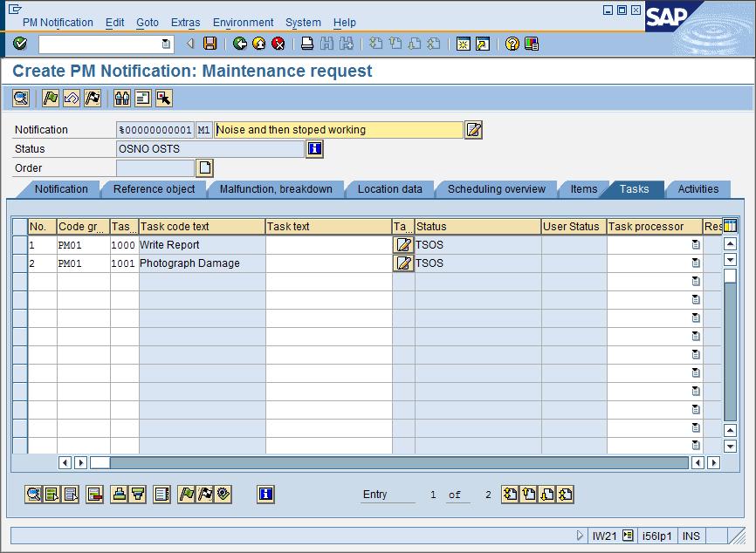756x553 pixels.
Task: Go to first page icon near Entry counter
Action: (510, 495)
